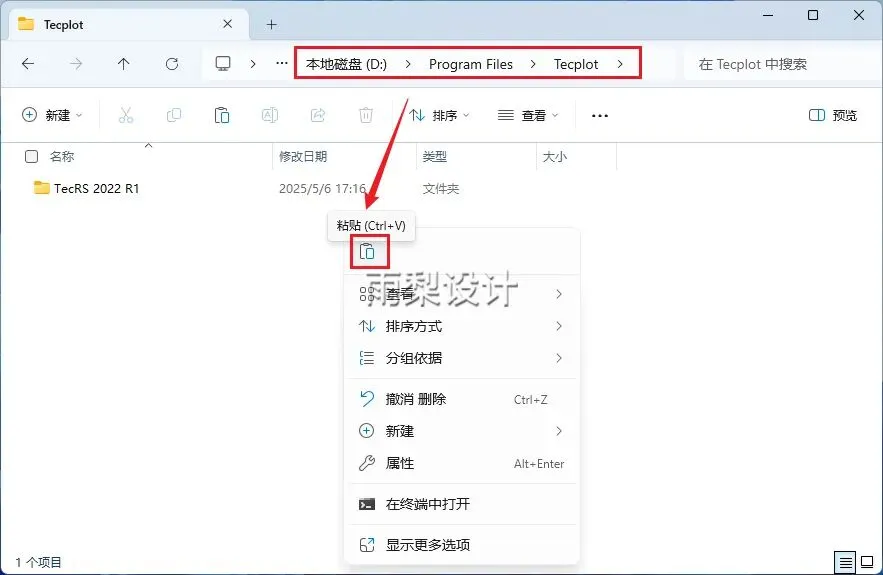Screen dimensions: 883x575
Task: Maximize the File Explorer window
Action: pos(813,15)
